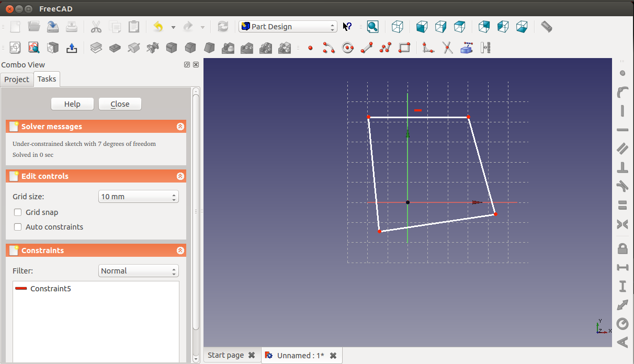Click the Close button in Tasks
Viewport: 634px width, 364px height.
pos(120,104)
